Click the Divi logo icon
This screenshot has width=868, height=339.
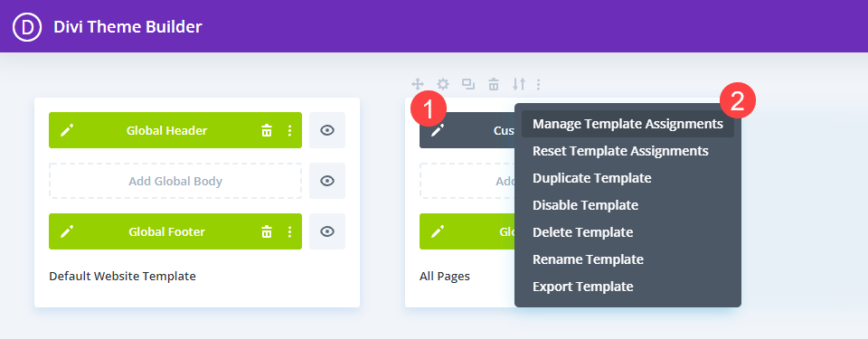tap(27, 26)
